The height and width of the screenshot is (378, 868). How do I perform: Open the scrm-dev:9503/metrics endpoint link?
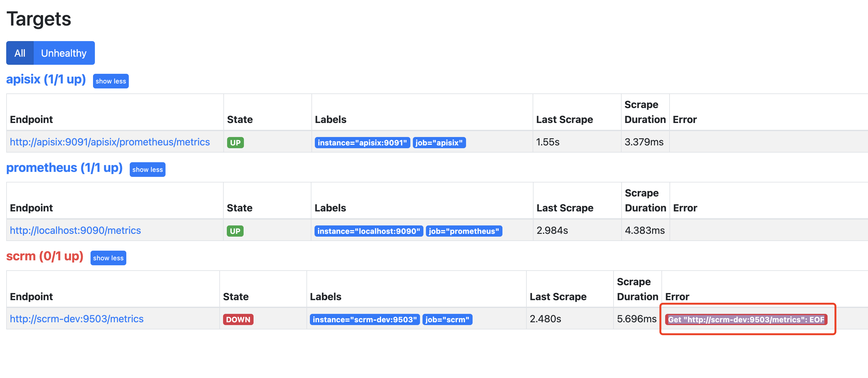(77, 319)
